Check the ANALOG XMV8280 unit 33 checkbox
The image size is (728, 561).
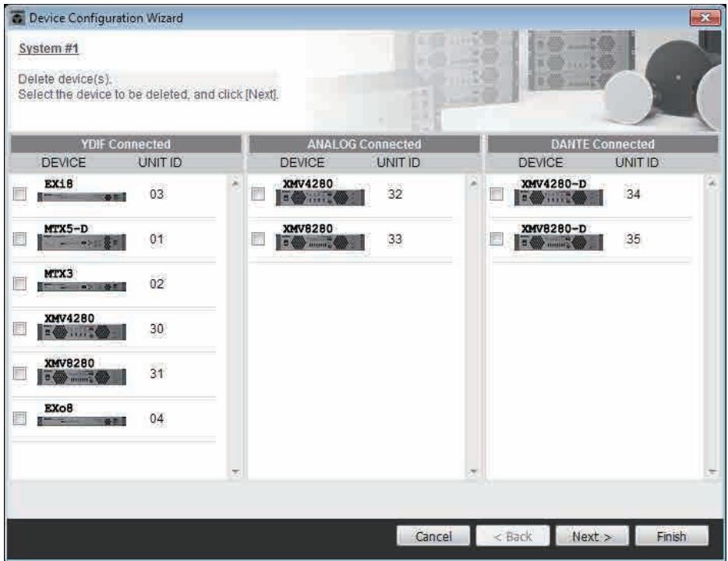(258, 239)
